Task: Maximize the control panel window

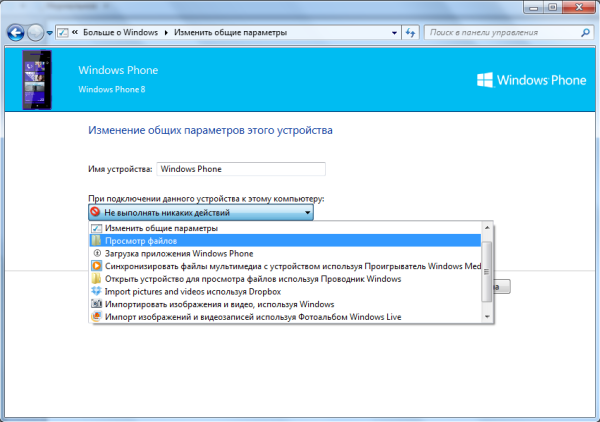Action: (x=553, y=7)
